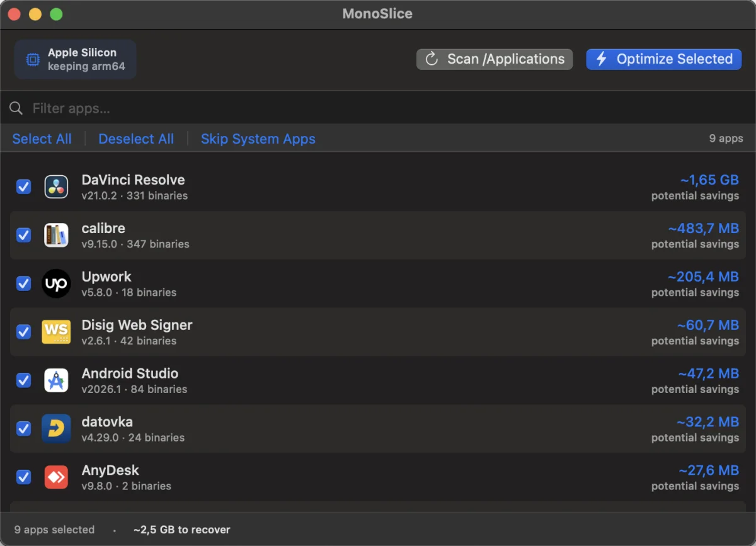Click Optimize Selected button
This screenshot has height=546, width=756.
pos(664,59)
